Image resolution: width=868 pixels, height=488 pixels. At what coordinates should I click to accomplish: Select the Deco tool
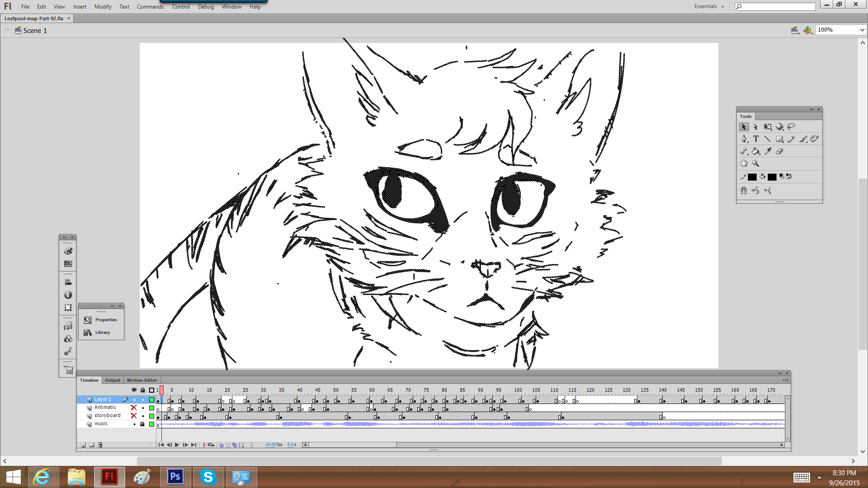(x=815, y=139)
